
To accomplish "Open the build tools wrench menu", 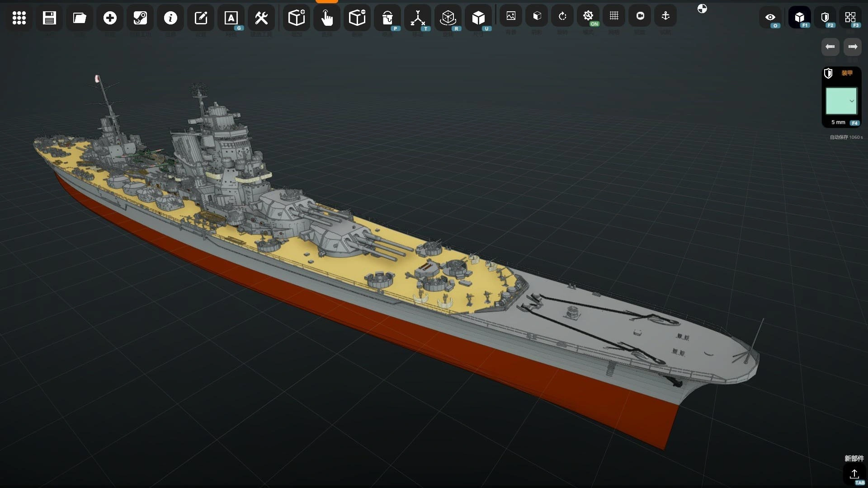I will pyautogui.click(x=261, y=18).
